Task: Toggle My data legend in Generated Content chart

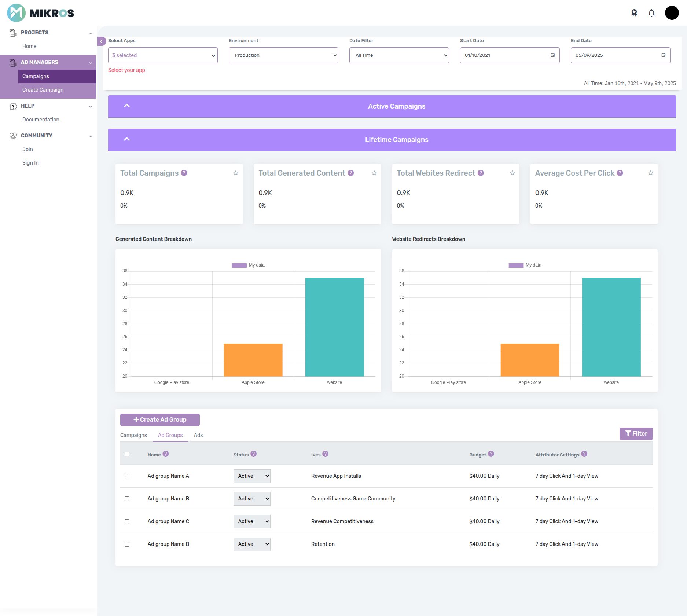Action: (248, 265)
